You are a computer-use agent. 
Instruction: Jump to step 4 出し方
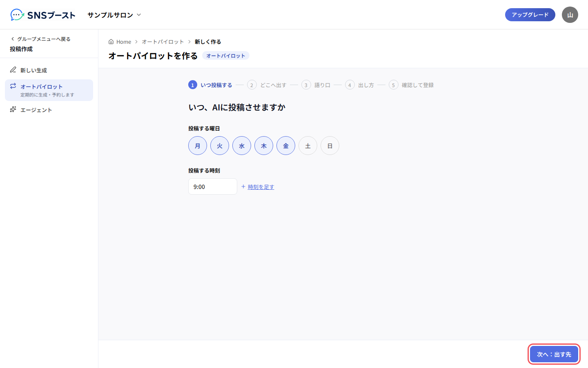(x=359, y=85)
